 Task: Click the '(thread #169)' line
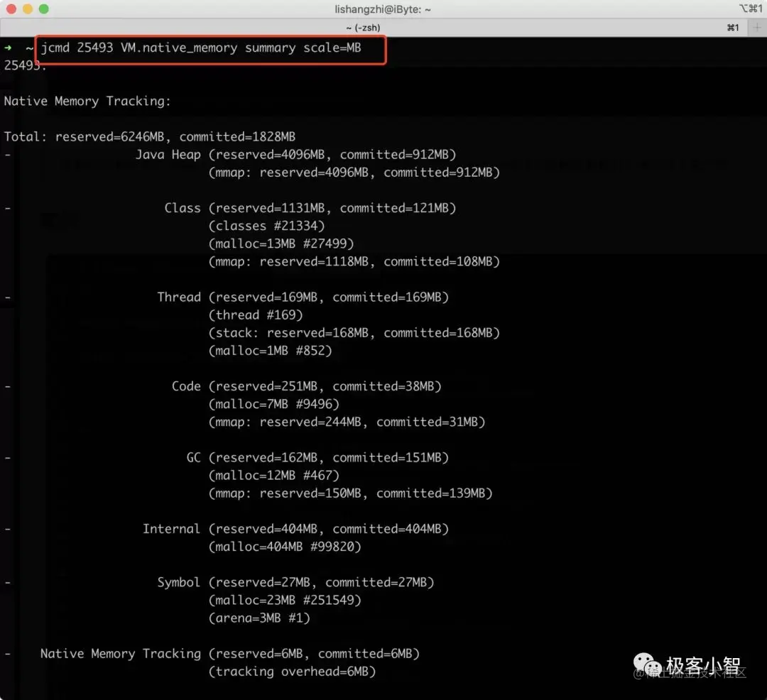point(256,315)
